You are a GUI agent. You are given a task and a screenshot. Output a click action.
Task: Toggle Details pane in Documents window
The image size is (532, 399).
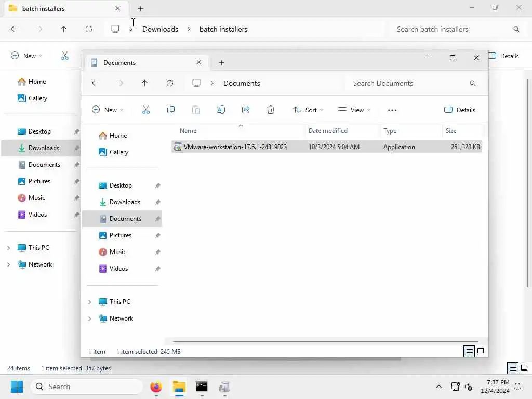tap(459, 110)
